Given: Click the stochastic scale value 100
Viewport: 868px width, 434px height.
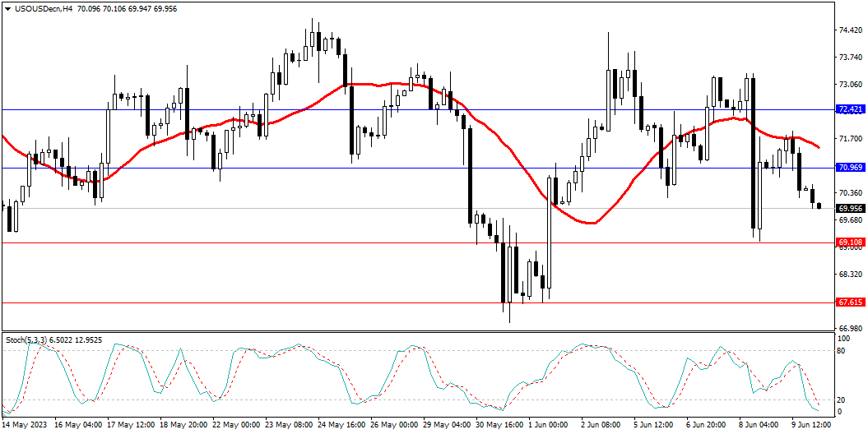Looking at the screenshot, I should pos(845,339).
